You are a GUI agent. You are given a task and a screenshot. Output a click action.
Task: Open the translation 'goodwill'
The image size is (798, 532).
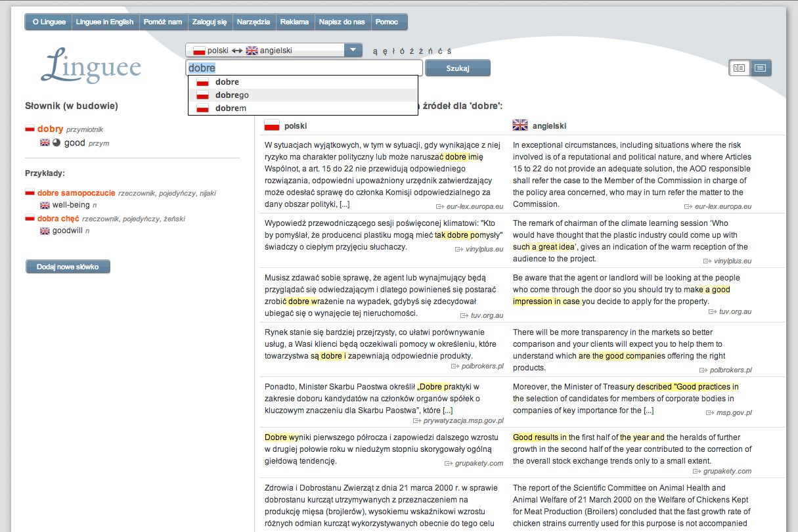tap(68, 231)
